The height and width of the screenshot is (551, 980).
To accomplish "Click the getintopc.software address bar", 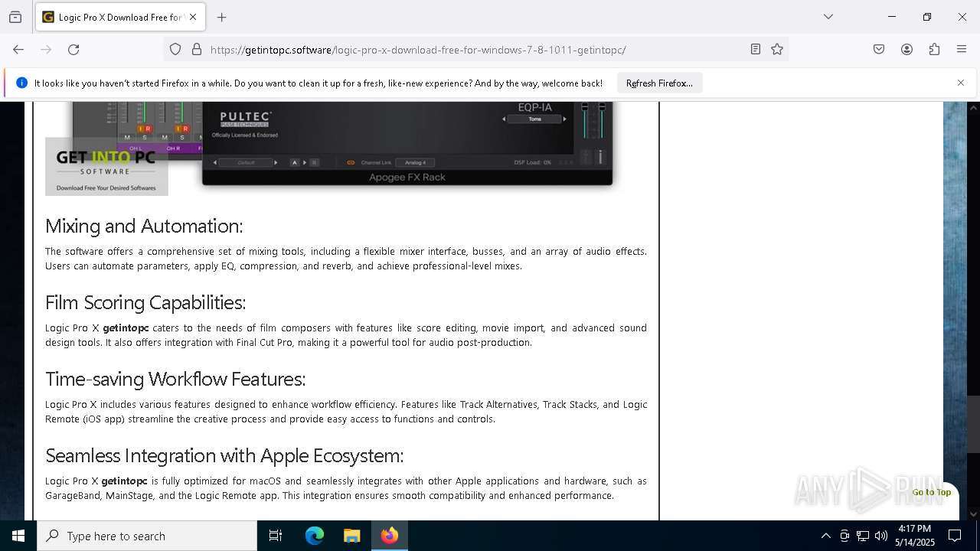I will (x=475, y=50).
